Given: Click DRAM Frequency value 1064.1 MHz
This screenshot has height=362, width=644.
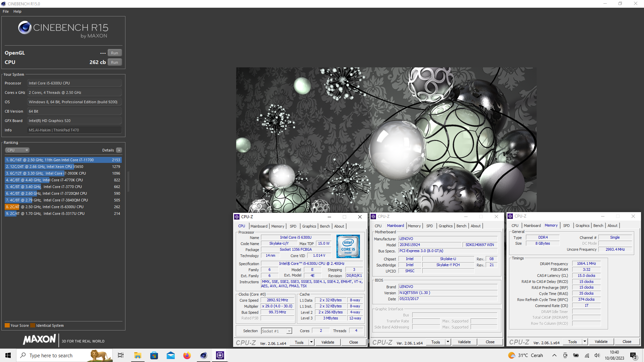Looking at the screenshot, I should coord(586,263).
